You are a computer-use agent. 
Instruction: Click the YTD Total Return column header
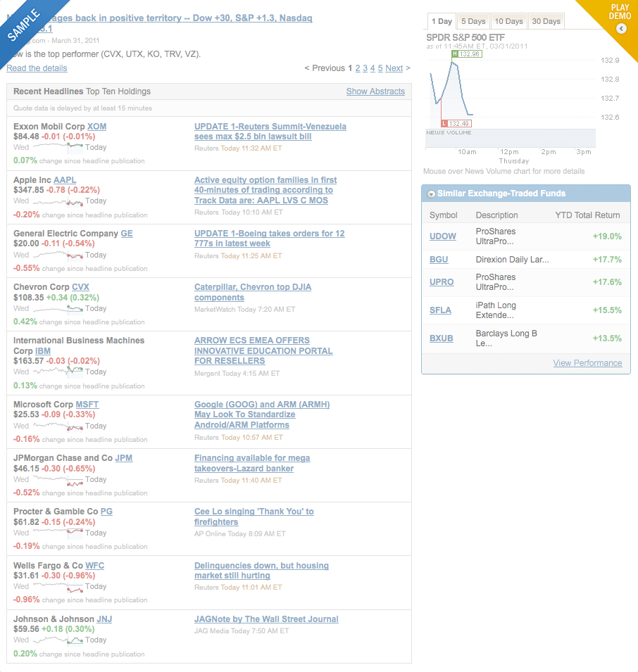[x=587, y=215]
